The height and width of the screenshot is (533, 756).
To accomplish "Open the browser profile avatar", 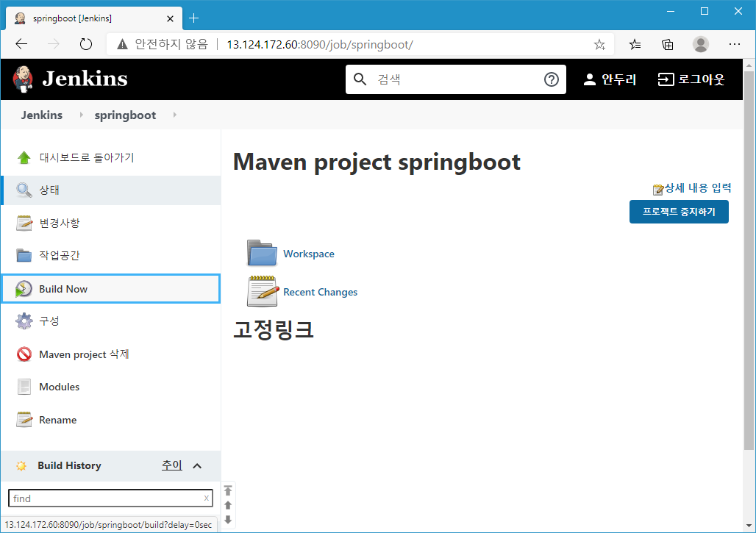I will click(700, 44).
